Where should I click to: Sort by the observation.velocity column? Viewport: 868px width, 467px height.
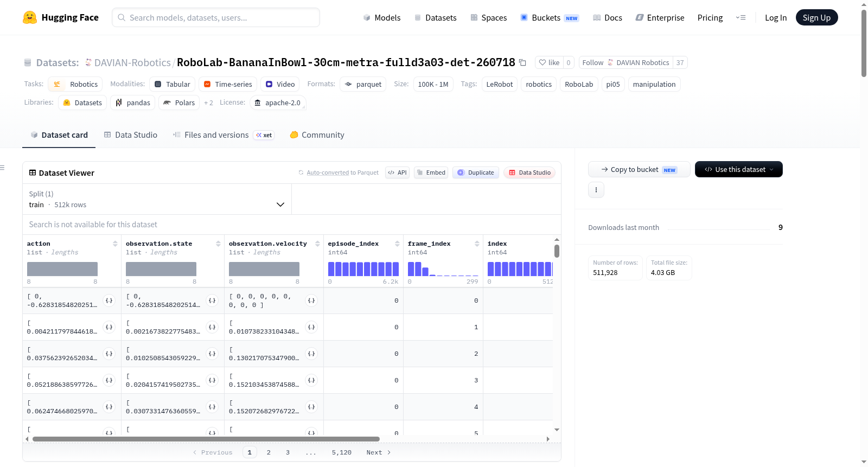tap(317, 244)
